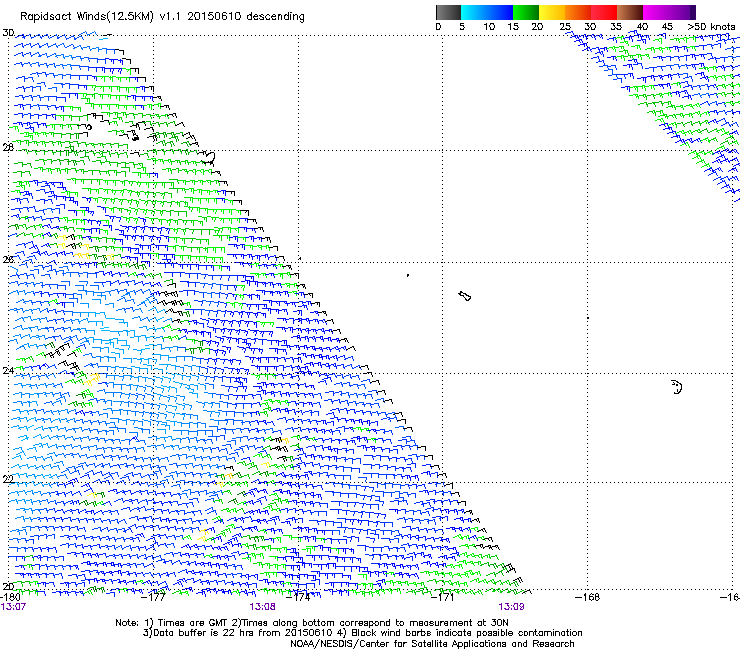Click the yellow 20–25 knots color segment
The height and width of the screenshot is (650, 740).
coord(552,12)
